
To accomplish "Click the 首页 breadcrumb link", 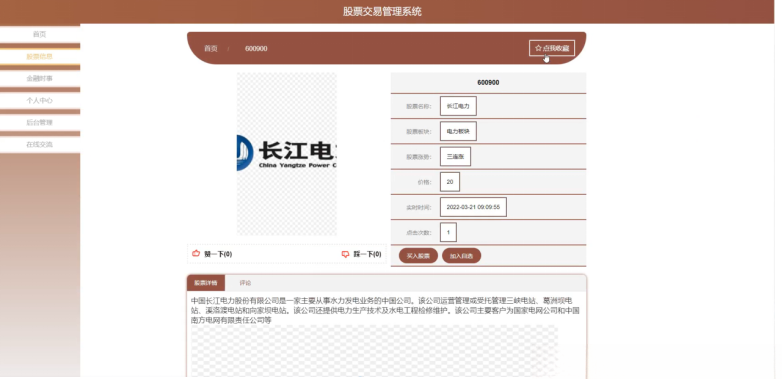I will [210, 48].
